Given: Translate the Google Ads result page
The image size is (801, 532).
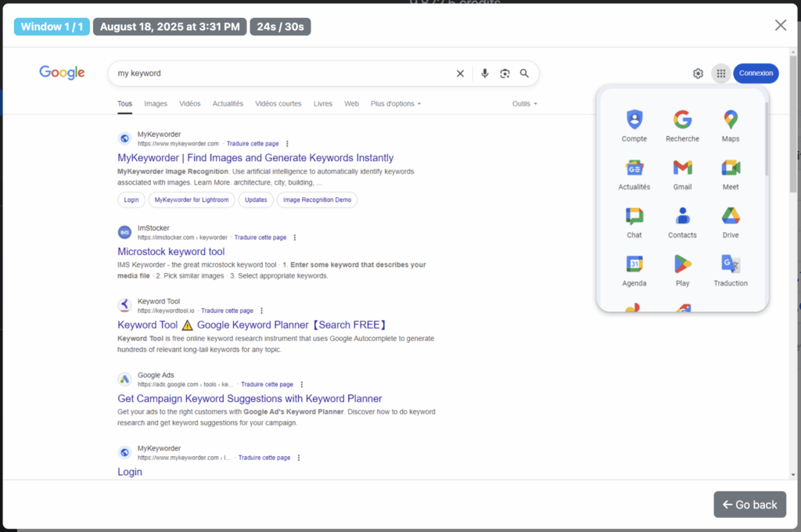Looking at the screenshot, I should 268,384.
